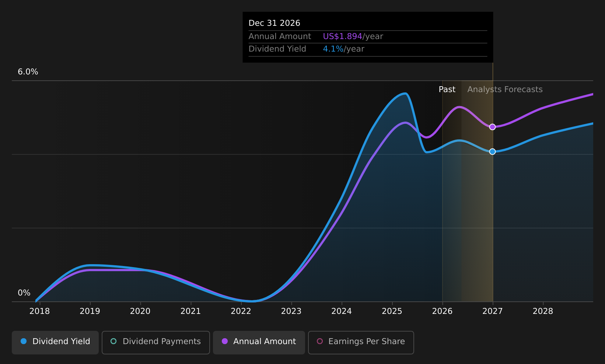Click the purple Annual Amount data point at 2027
605x364 pixels.
point(492,127)
